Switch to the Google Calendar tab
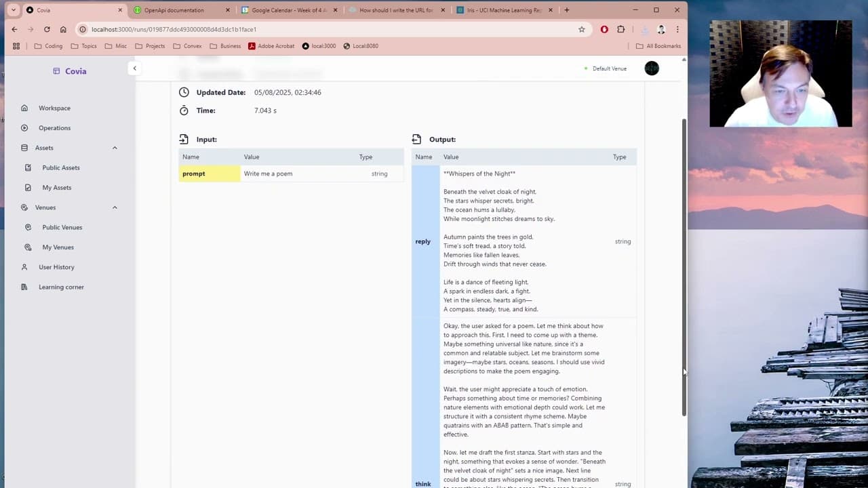The image size is (868, 488). tap(289, 10)
